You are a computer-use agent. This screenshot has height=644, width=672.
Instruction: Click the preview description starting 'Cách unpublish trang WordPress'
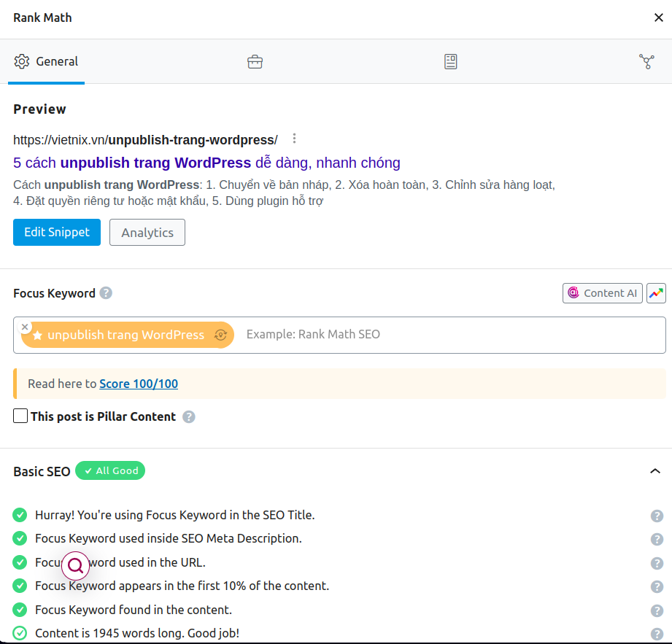pos(284,193)
